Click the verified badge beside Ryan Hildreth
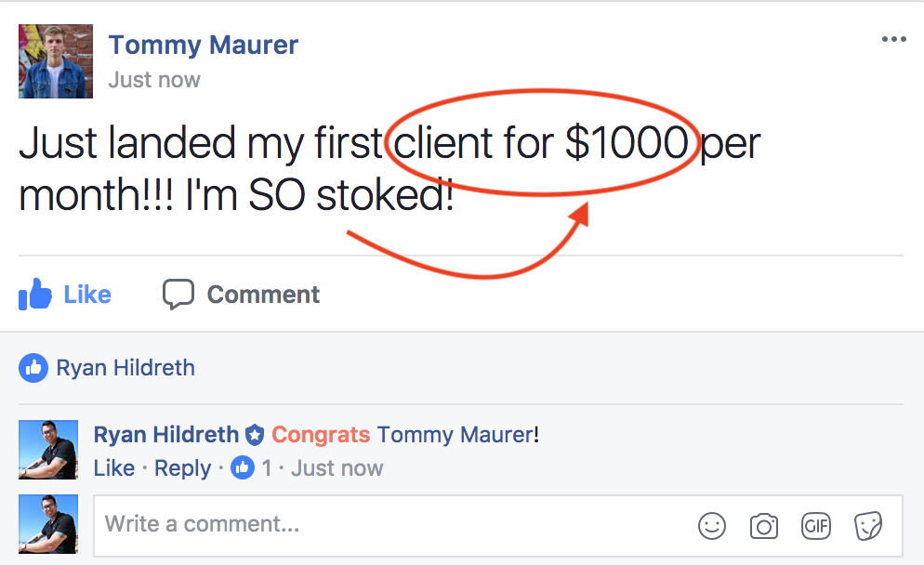This screenshot has height=565, width=924. pyautogui.click(x=255, y=436)
